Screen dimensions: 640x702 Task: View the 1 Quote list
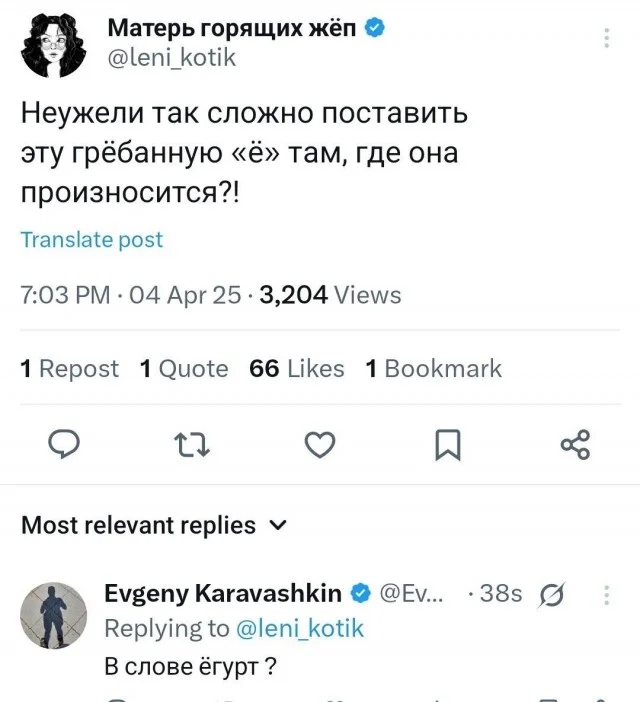(184, 369)
